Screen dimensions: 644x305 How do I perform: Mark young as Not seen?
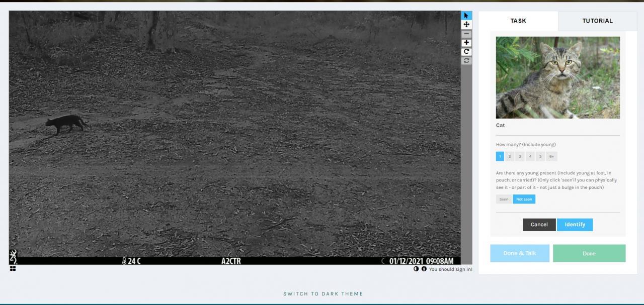pos(524,199)
